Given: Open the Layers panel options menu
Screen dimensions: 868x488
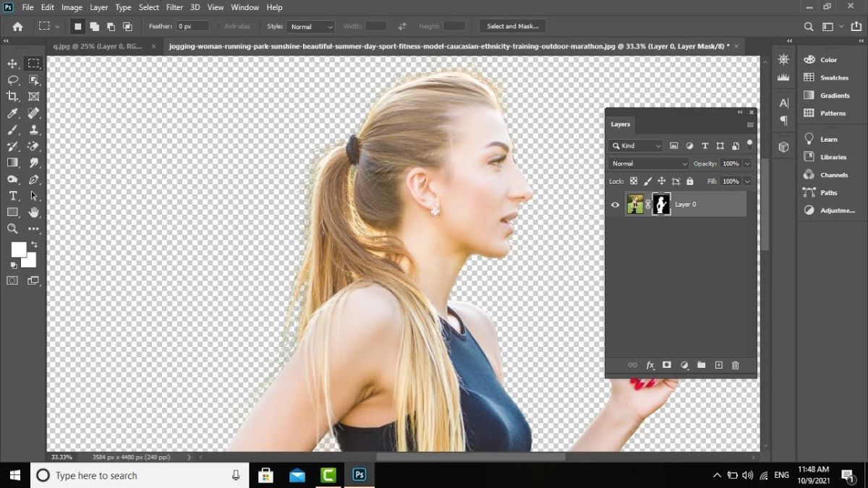Looking at the screenshot, I should point(750,124).
